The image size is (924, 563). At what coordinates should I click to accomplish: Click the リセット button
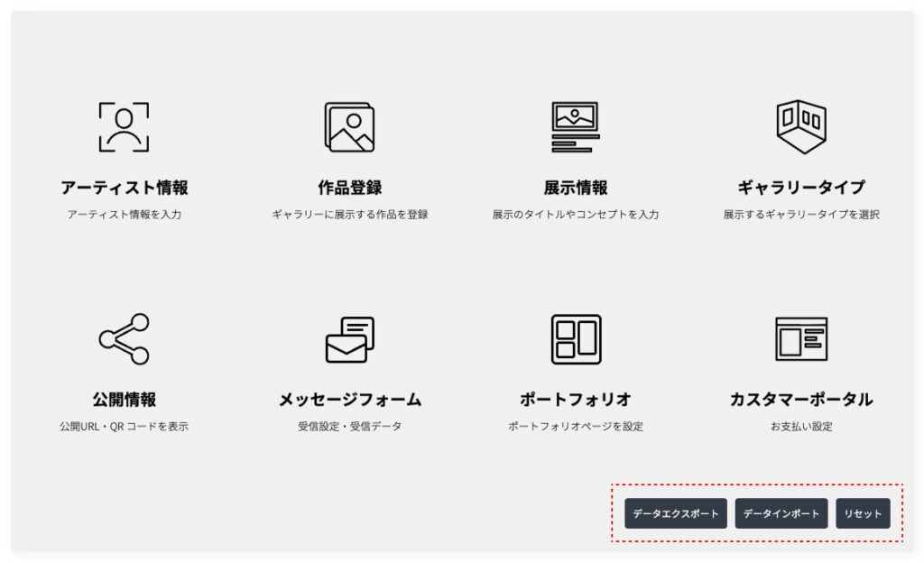(863, 513)
